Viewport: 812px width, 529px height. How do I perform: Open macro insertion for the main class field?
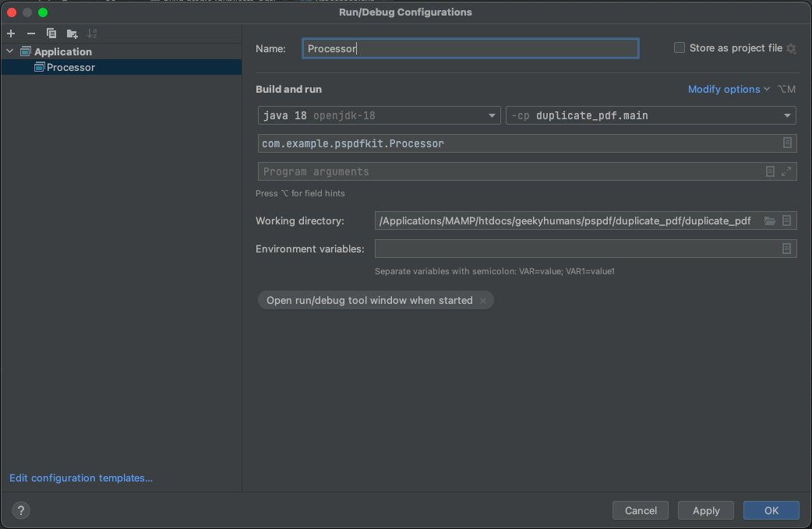[x=788, y=143]
